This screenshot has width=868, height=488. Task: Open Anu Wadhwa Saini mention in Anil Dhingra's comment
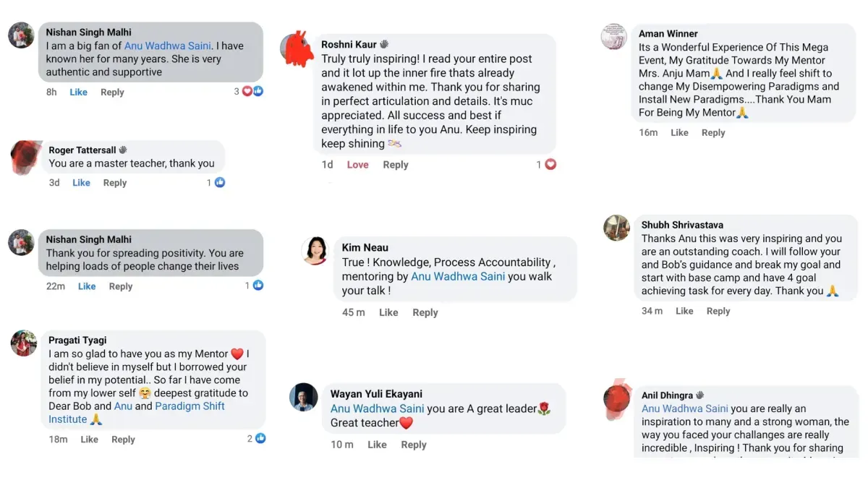coord(686,409)
